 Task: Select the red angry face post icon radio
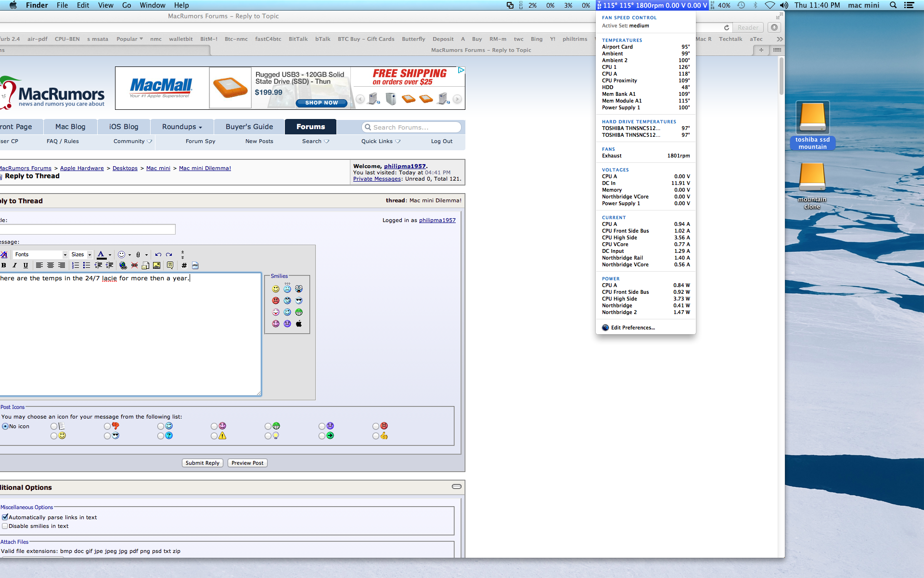click(x=376, y=426)
